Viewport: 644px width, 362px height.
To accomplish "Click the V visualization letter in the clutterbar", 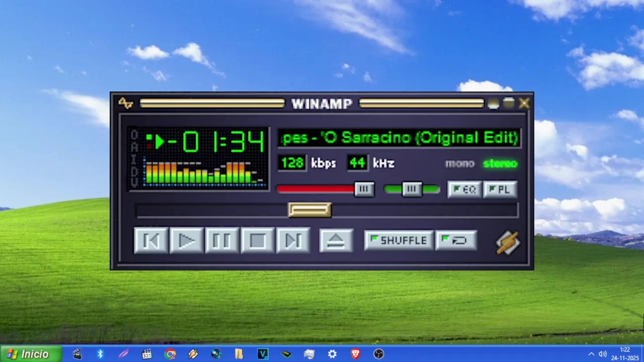I will point(134,183).
